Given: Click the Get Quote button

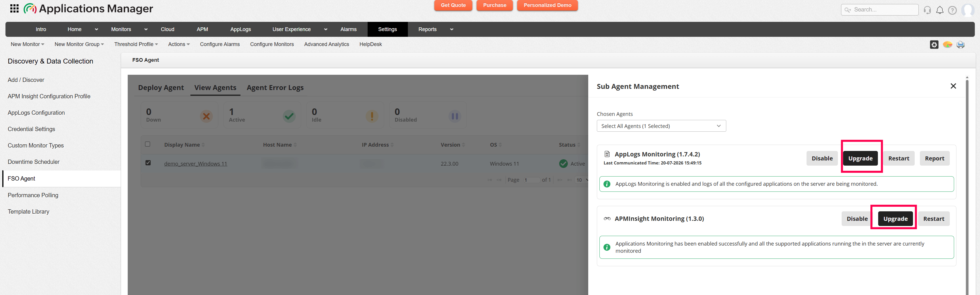Looking at the screenshot, I should click(453, 5).
